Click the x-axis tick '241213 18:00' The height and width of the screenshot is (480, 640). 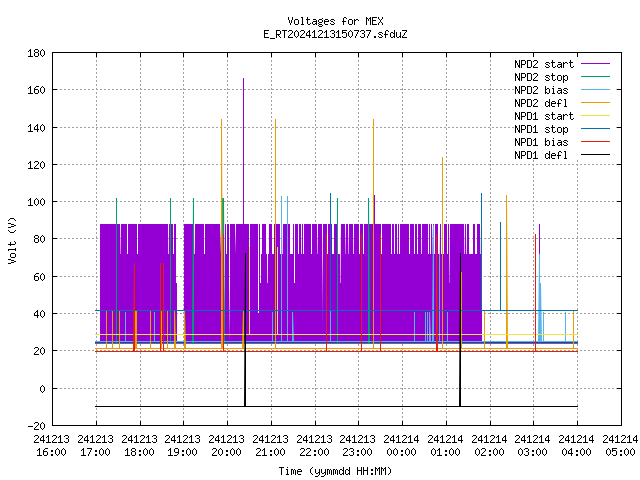[140, 446]
